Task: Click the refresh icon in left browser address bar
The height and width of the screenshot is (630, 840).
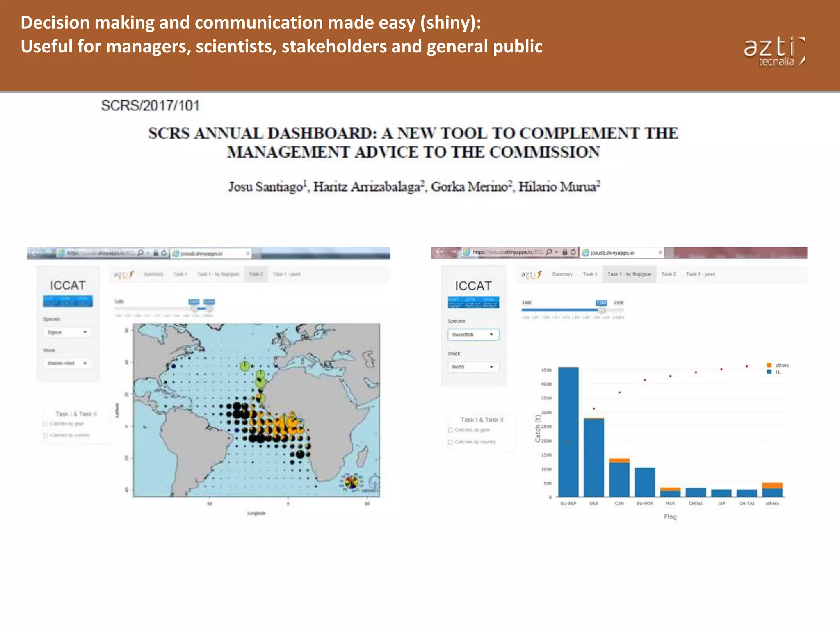Action: tap(164, 253)
